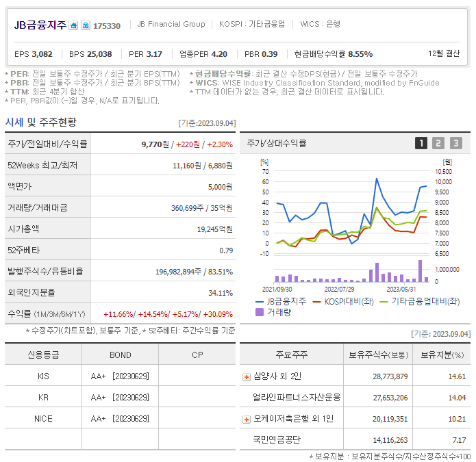Click the 국민연금공단 shareholder name

pos(277,440)
